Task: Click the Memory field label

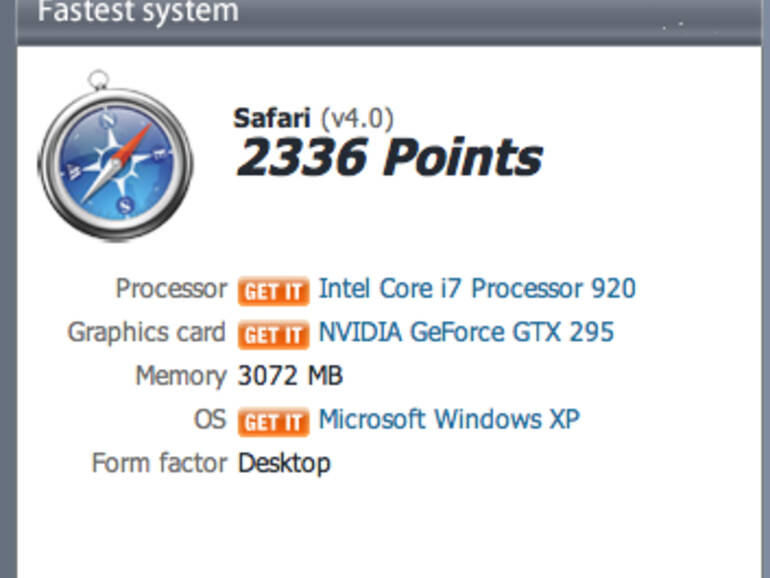Action: (x=180, y=376)
